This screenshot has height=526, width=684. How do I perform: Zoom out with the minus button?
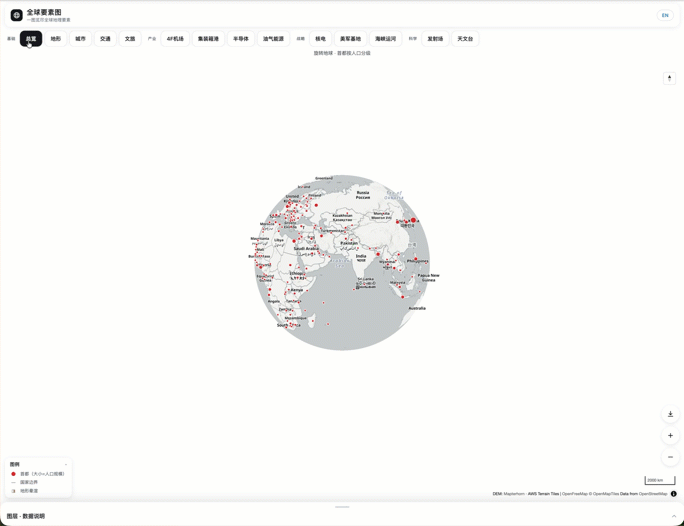pos(670,457)
